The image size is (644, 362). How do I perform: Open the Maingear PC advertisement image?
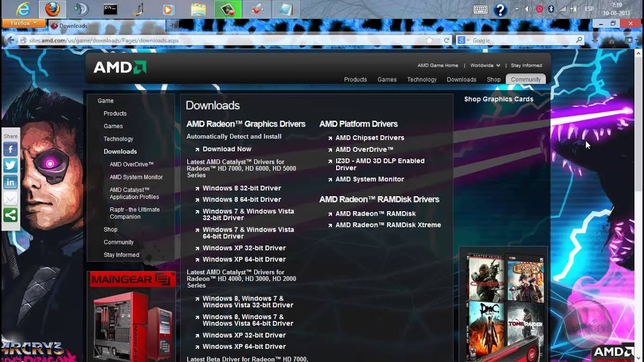pos(131,317)
